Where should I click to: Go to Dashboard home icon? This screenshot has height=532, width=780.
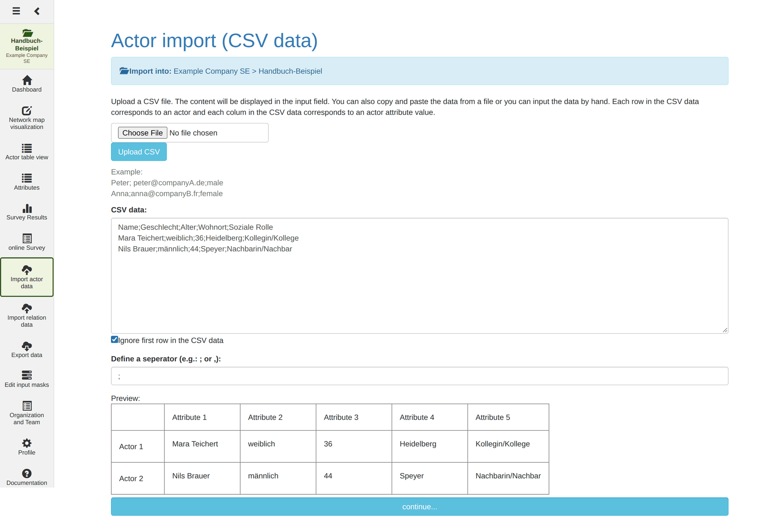tap(27, 80)
